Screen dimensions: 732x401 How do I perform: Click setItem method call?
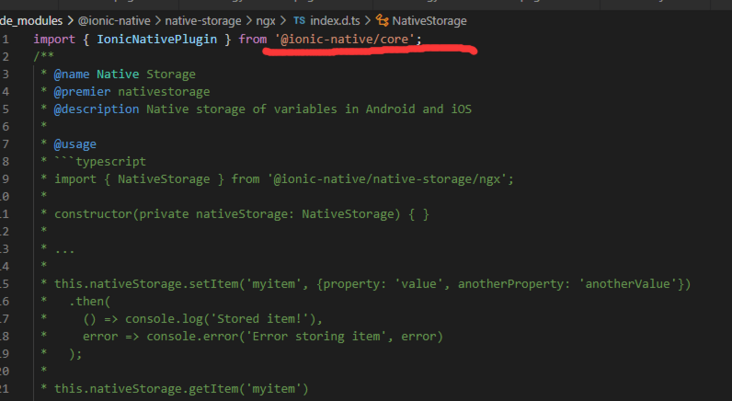[213, 284]
